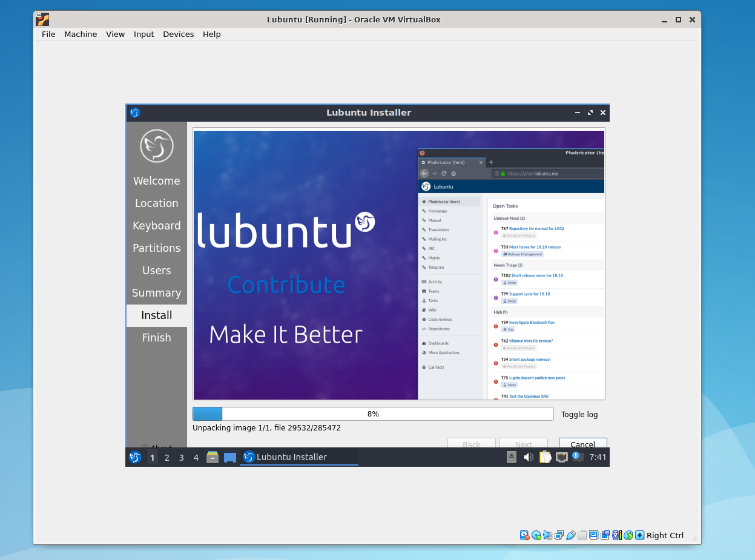The width and height of the screenshot is (755, 560).
Task: Click the disabled Back button
Action: point(471,443)
